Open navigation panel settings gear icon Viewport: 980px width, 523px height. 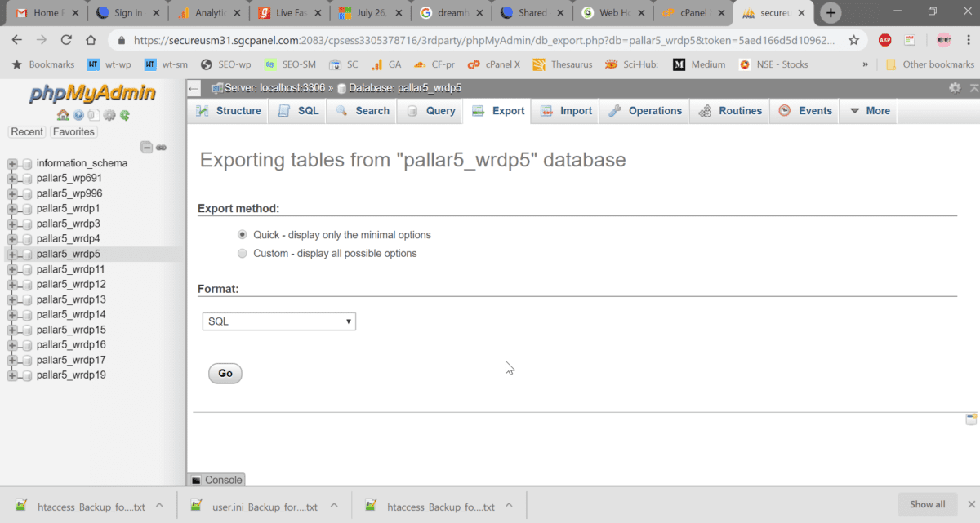108,115
